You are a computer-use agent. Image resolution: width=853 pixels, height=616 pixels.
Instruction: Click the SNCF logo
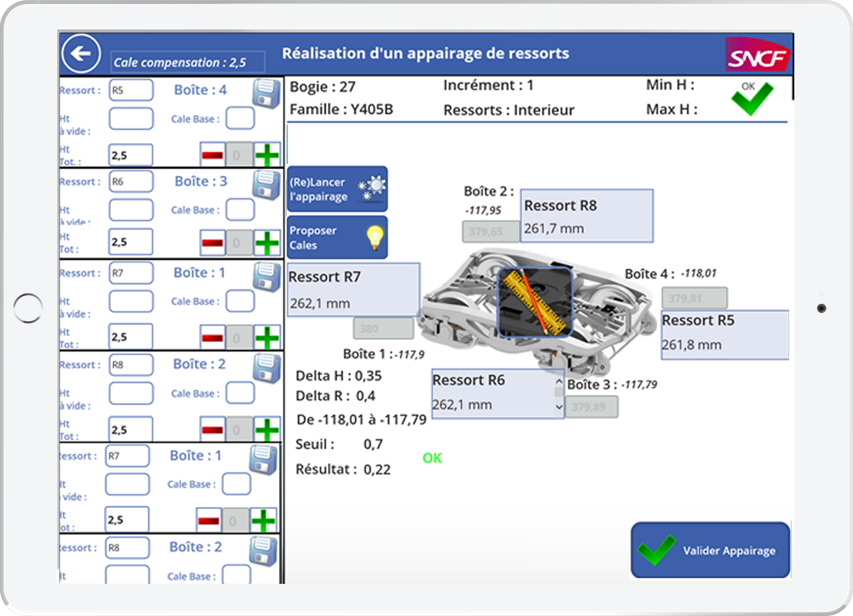757,55
